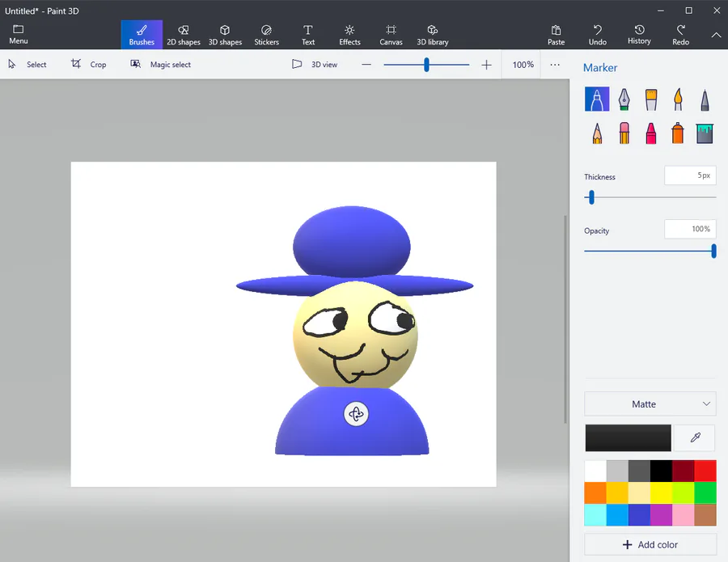This screenshot has width=728, height=562.
Task: Open the History panel
Action: [x=639, y=35]
